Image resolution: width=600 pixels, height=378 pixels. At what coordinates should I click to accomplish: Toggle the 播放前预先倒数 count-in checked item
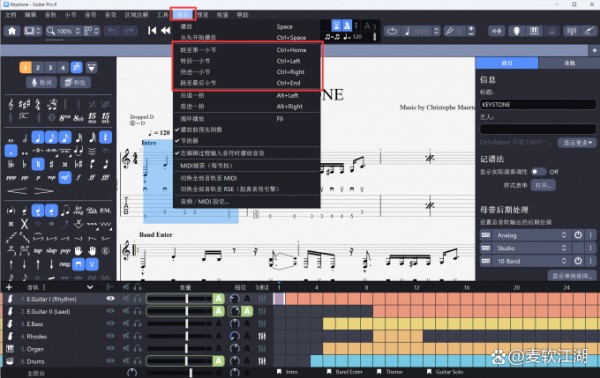click(246, 129)
